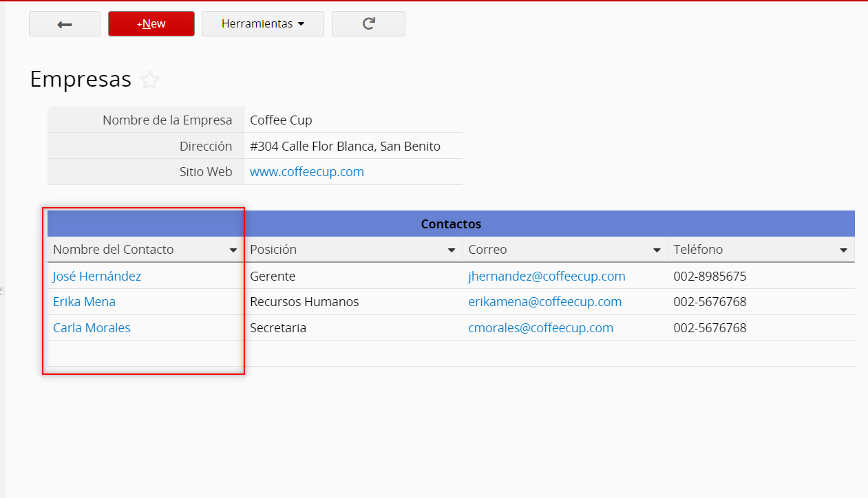Screen dimensions: 868x498
Task: Click the Contactos table header bar
Action: [451, 224]
